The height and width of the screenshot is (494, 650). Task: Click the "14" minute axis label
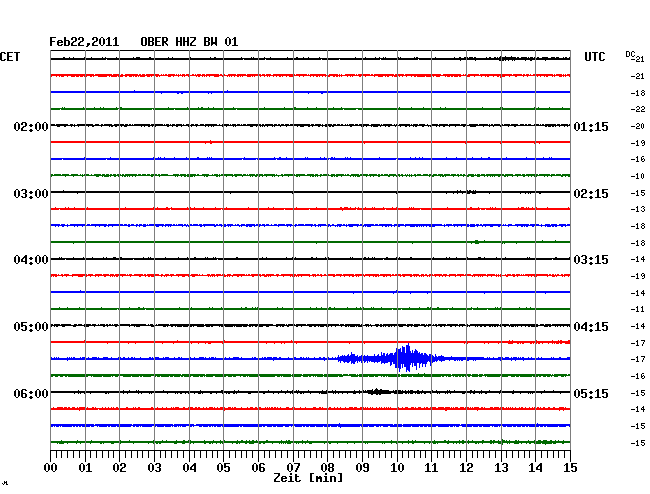pos(536,468)
